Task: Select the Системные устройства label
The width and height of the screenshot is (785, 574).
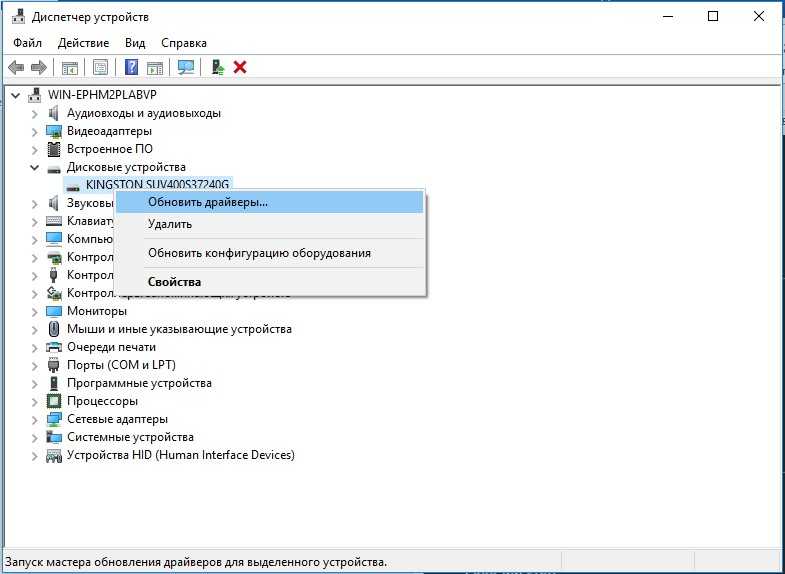Action: 130,437
